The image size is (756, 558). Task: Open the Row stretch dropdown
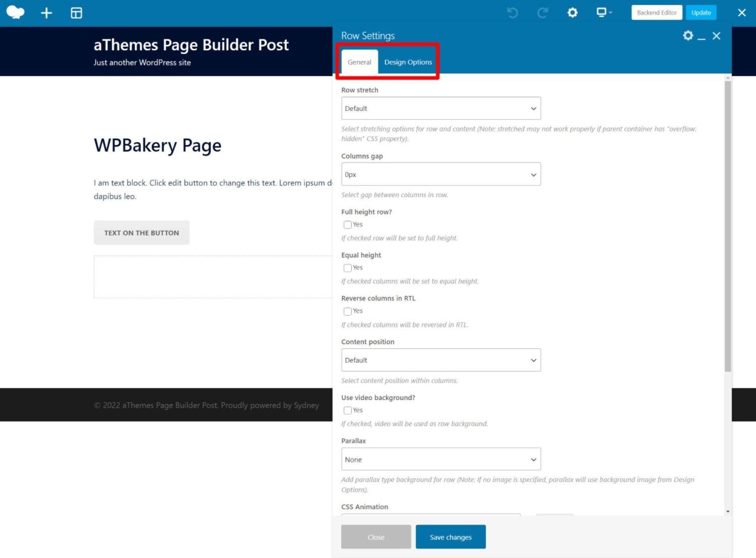[441, 108]
